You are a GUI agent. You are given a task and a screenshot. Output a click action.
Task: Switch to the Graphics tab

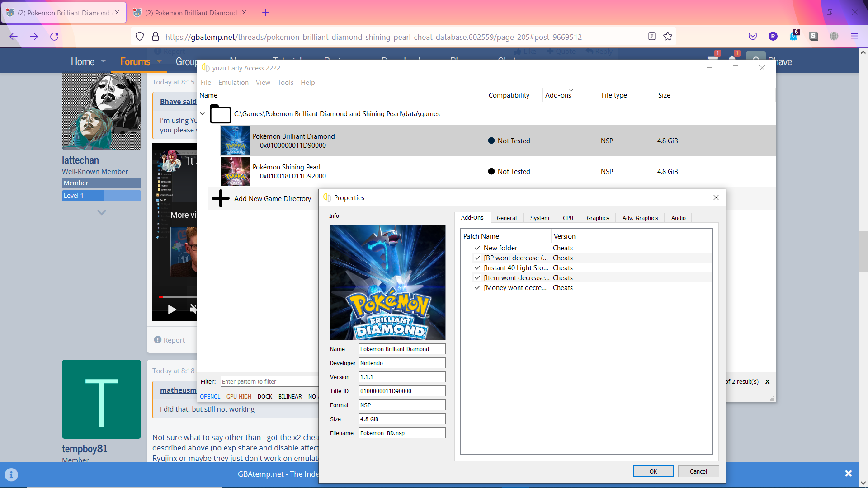coord(598,218)
